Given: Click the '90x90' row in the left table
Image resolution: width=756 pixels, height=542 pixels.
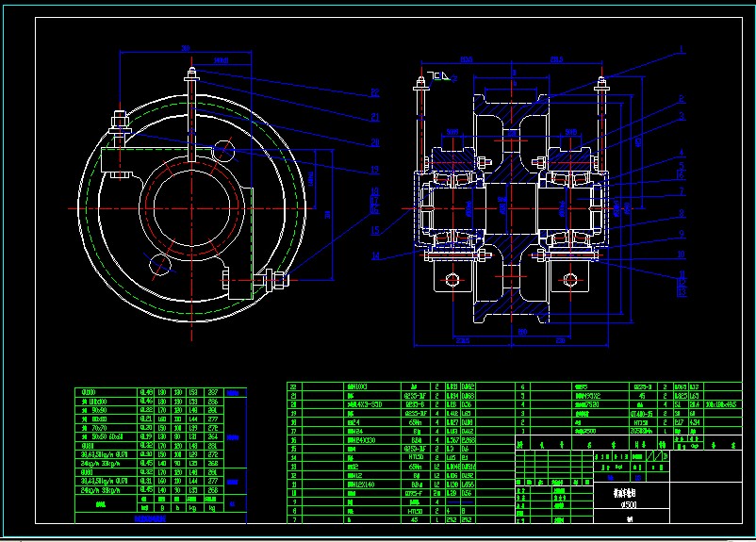Looking at the screenshot, I should coord(151,410).
